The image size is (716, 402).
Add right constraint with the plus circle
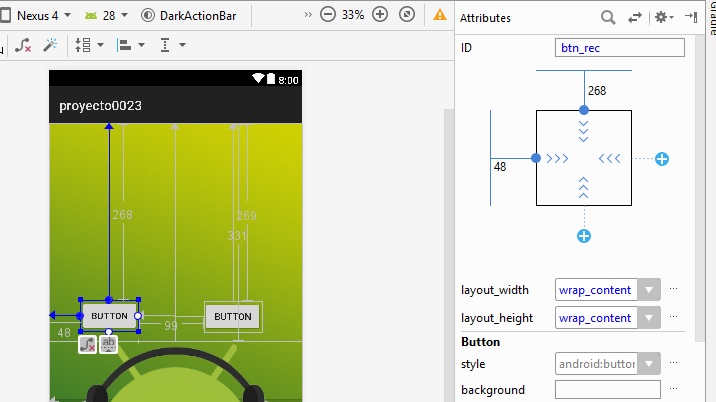point(661,159)
